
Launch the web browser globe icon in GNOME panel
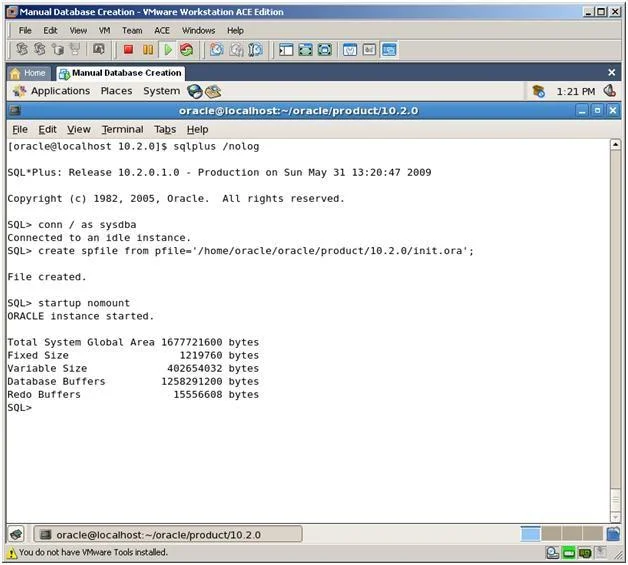click(195, 91)
